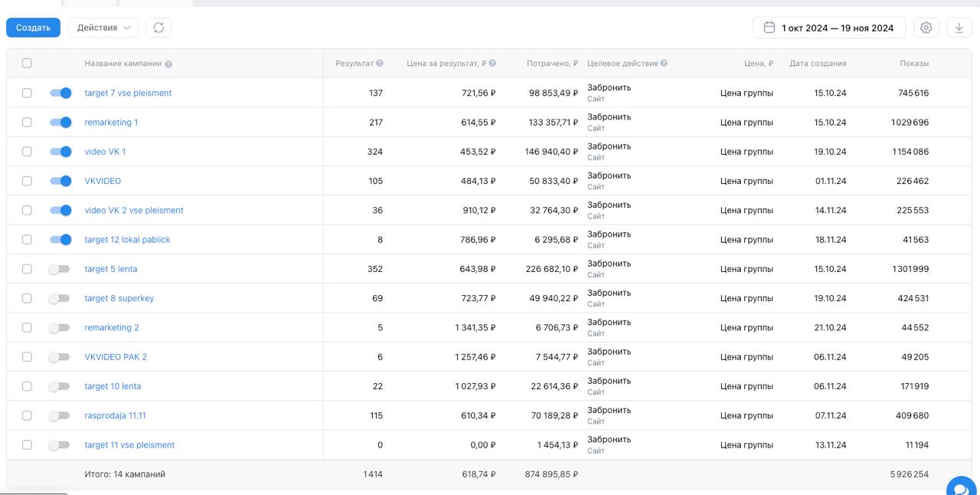Screen dimensions: 980x495
Task: Turn on the VKVIDEO PAK 2 toggle
Action: coord(59,357)
